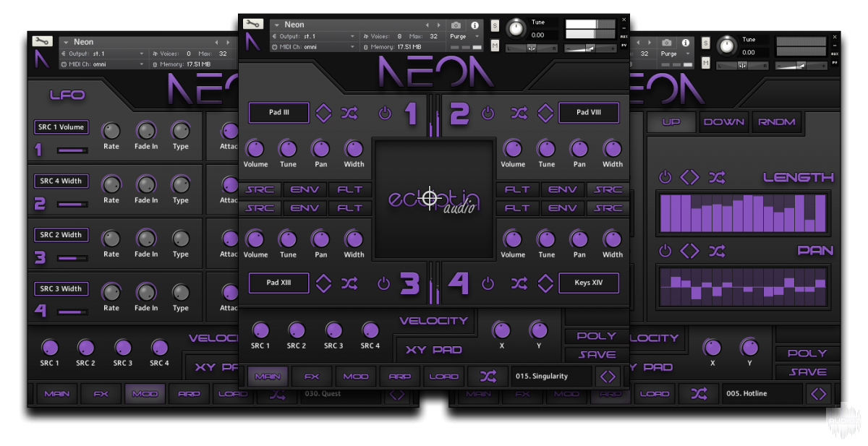Image resolution: width=868 pixels, height=446 pixels.
Task: Switch to ARP tab in center window
Action: pos(400,377)
